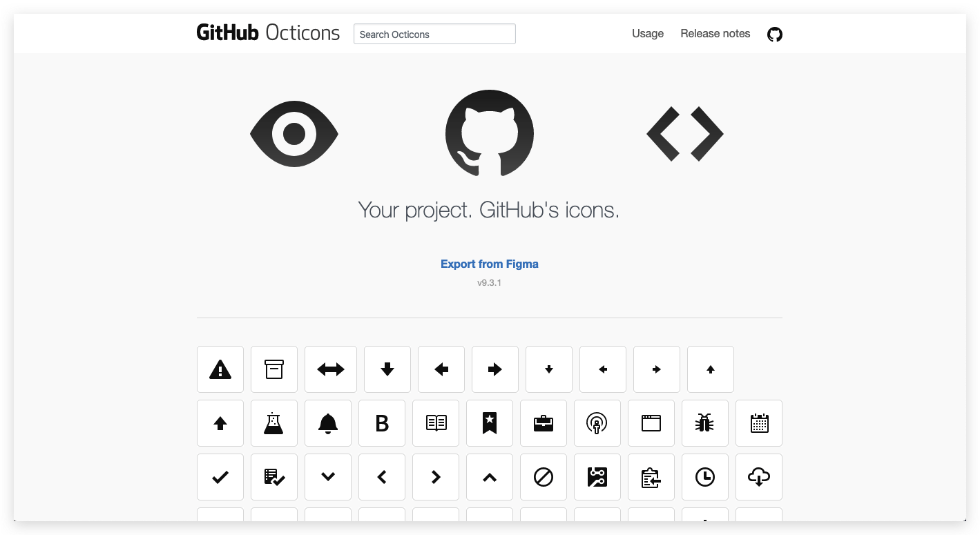Select the bug icon tile
The width and height of the screenshot is (980, 535).
[x=705, y=423]
